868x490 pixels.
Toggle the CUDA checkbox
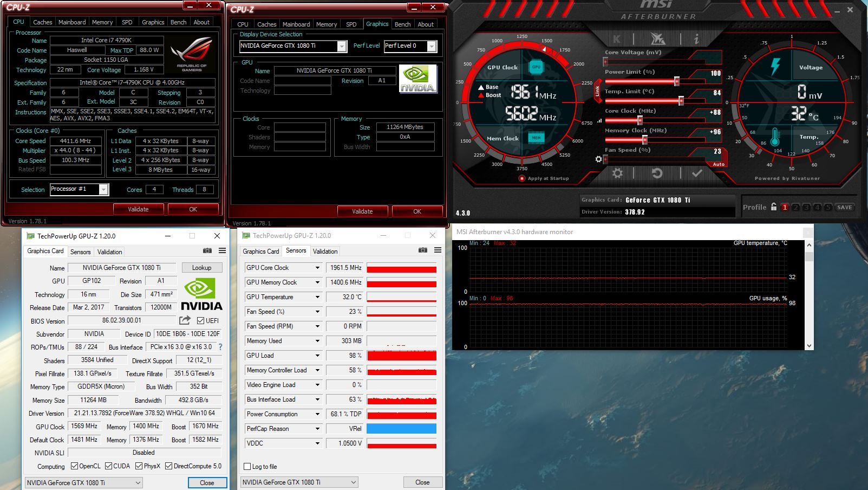coord(108,466)
